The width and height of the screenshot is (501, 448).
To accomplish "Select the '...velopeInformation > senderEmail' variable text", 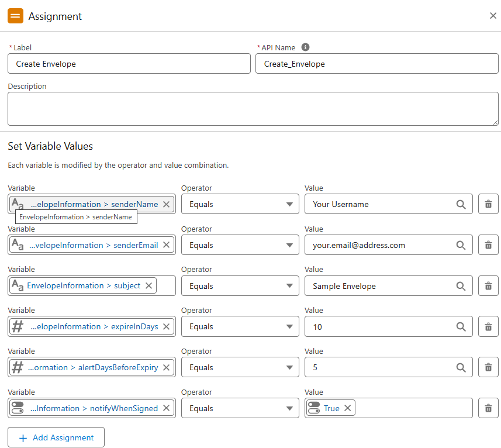I will point(94,245).
